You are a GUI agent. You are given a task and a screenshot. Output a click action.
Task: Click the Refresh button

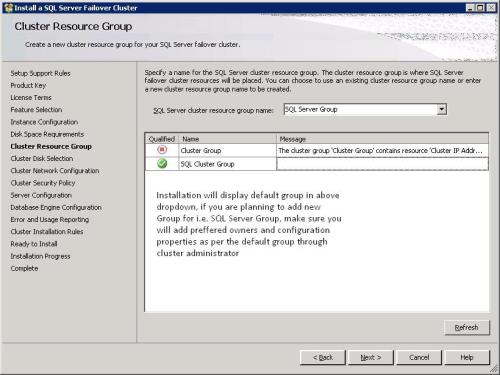[467, 328]
